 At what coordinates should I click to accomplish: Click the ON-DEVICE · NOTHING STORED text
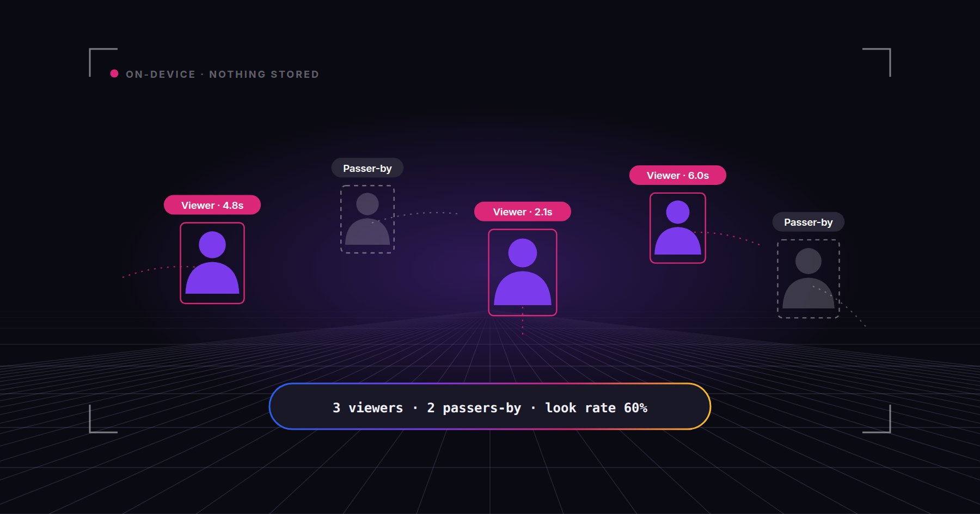click(x=222, y=74)
